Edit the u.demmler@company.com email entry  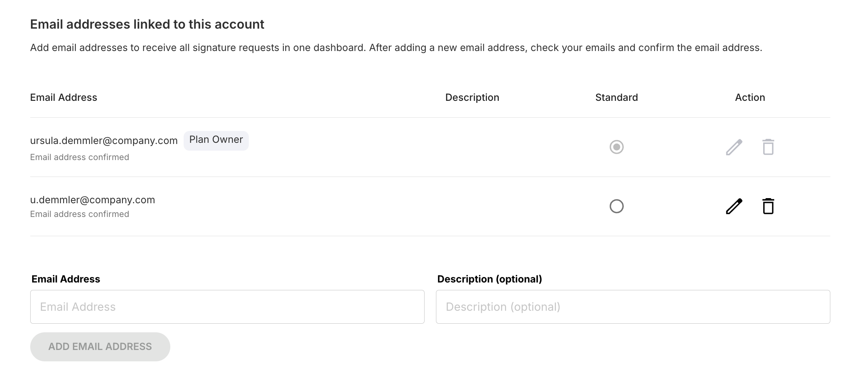pos(734,206)
